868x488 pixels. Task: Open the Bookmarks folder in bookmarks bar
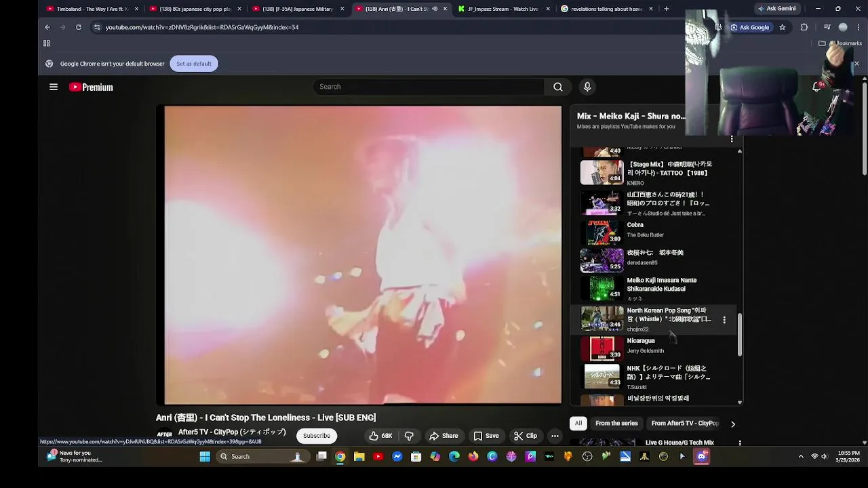[x=840, y=43]
